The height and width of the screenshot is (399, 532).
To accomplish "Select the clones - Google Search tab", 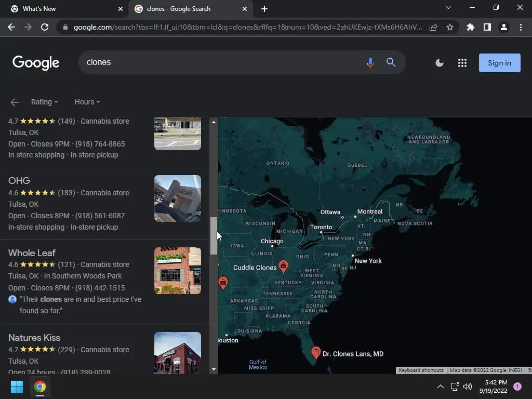I will [x=190, y=9].
